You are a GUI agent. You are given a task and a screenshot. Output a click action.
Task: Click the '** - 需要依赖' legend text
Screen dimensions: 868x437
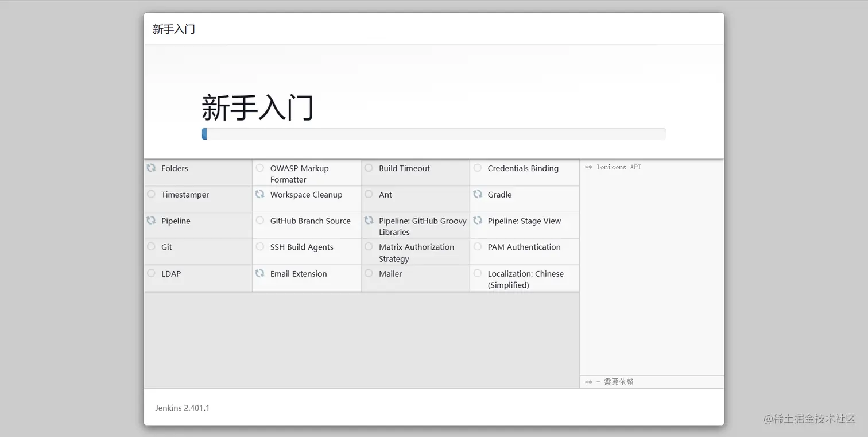point(609,382)
